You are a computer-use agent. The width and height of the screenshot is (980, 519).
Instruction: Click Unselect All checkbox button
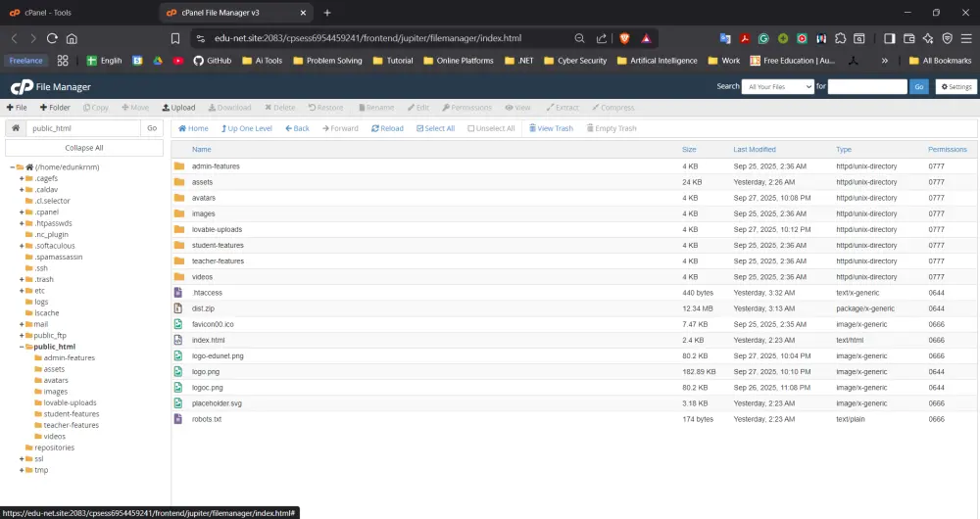(491, 128)
